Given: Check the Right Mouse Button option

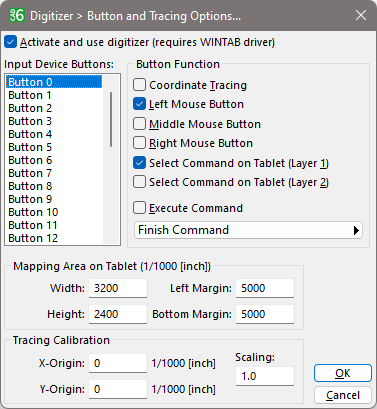Looking at the screenshot, I should click(139, 143).
